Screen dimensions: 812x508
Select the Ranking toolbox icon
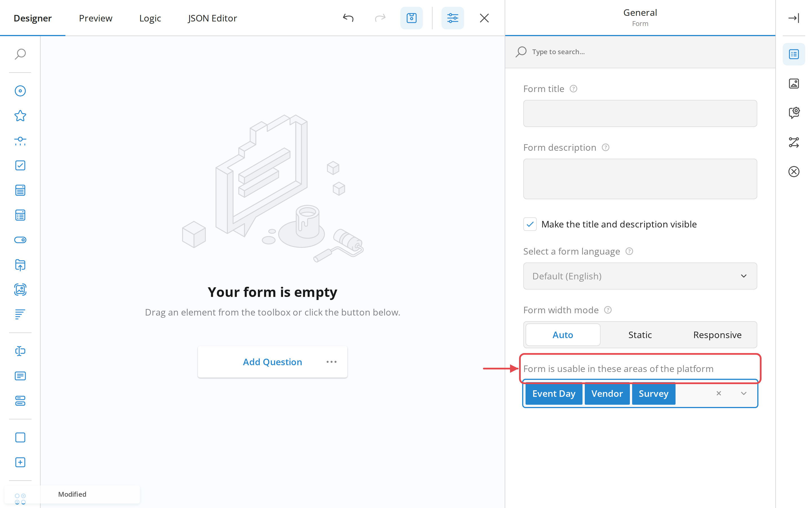pos(20,314)
